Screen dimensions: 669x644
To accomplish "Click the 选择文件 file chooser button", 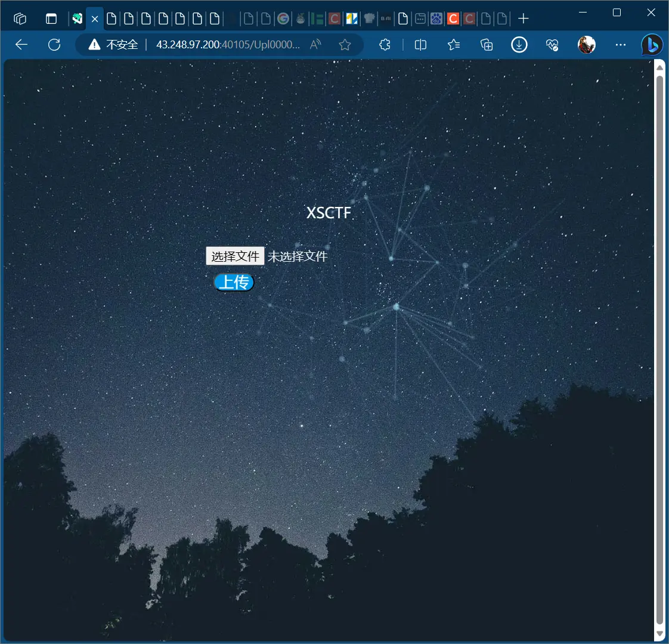I will pyautogui.click(x=235, y=256).
